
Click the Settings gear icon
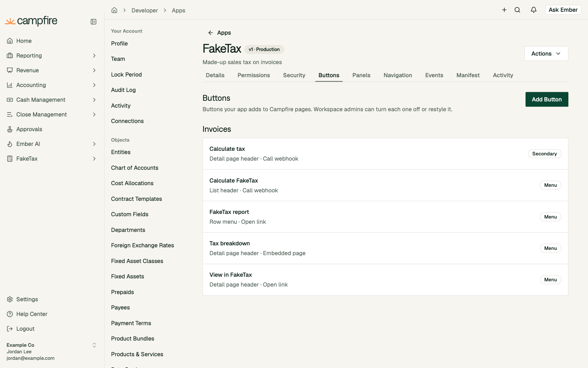tap(10, 299)
